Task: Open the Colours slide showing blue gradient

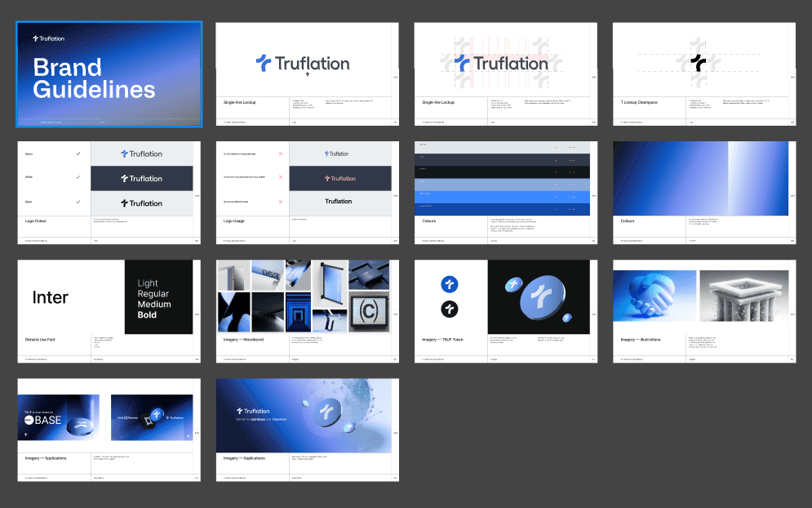Action: (704, 192)
